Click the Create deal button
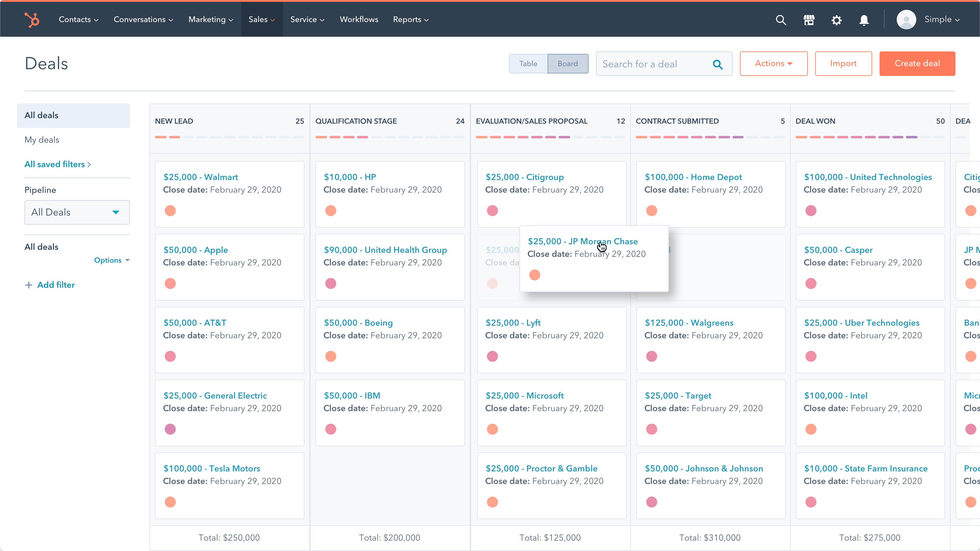 (x=917, y=63)
